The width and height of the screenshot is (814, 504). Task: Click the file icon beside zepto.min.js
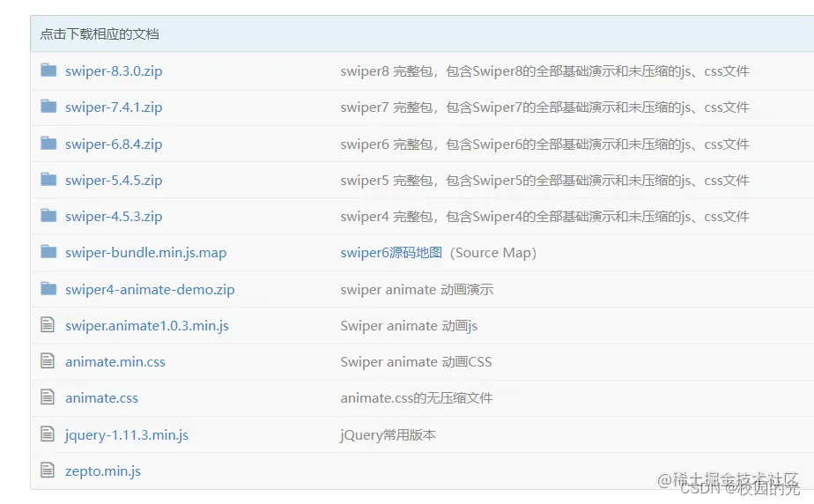click(x=48, y=471)
